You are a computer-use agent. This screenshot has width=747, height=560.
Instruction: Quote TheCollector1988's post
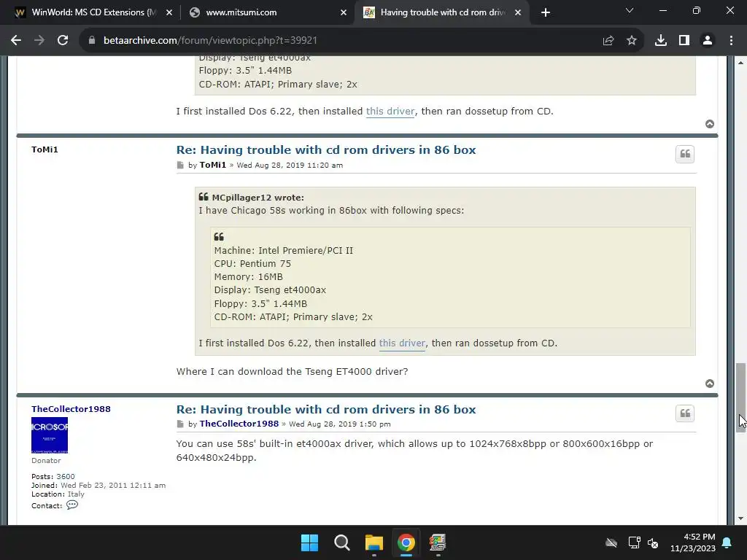click(x=685, y=413)
